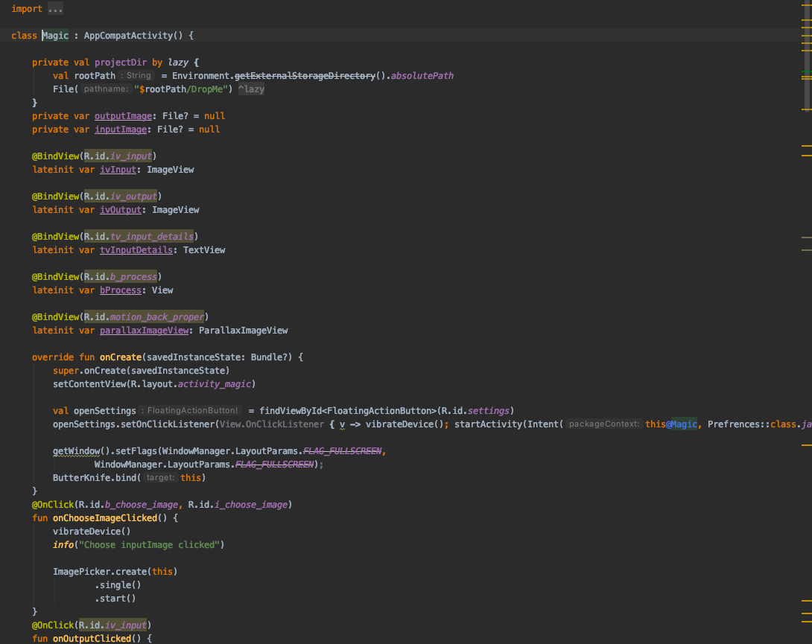Click the activity_magic layout reference

(x=215, y=384)
